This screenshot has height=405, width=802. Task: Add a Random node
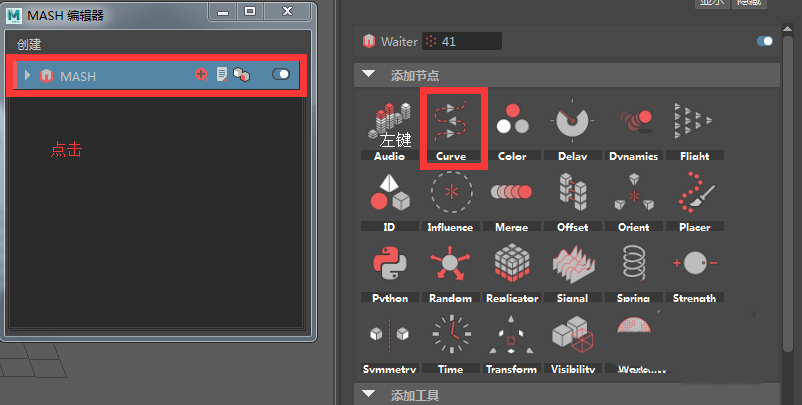pyautogui.click(x=451, y=272)
